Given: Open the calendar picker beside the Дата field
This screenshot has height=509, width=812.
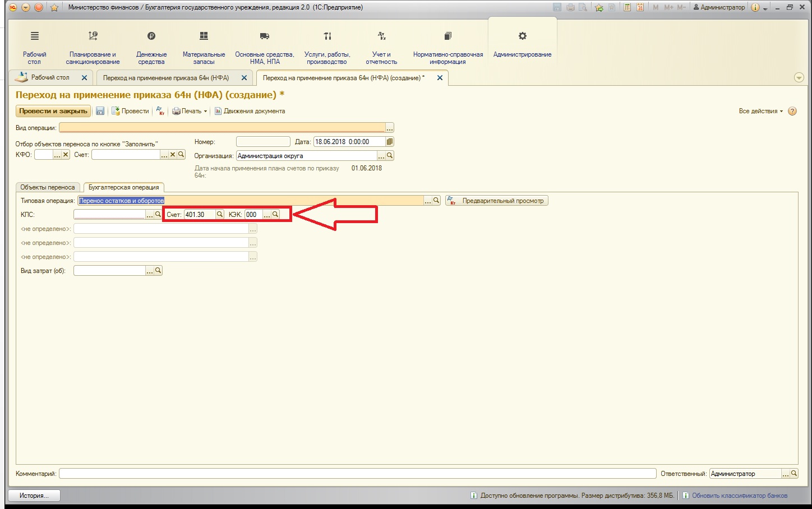Looking at the screenshot, I should pyautogui.click(x=390, y=142).
